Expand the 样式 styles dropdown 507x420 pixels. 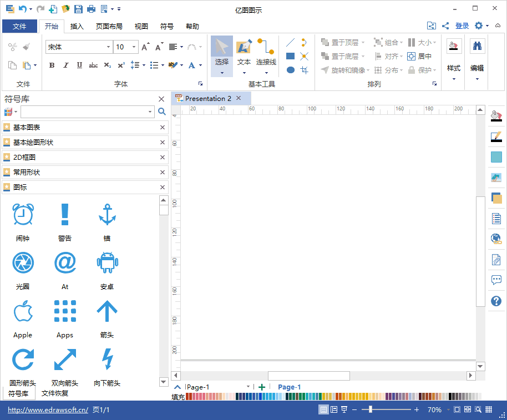pos(454,79)
